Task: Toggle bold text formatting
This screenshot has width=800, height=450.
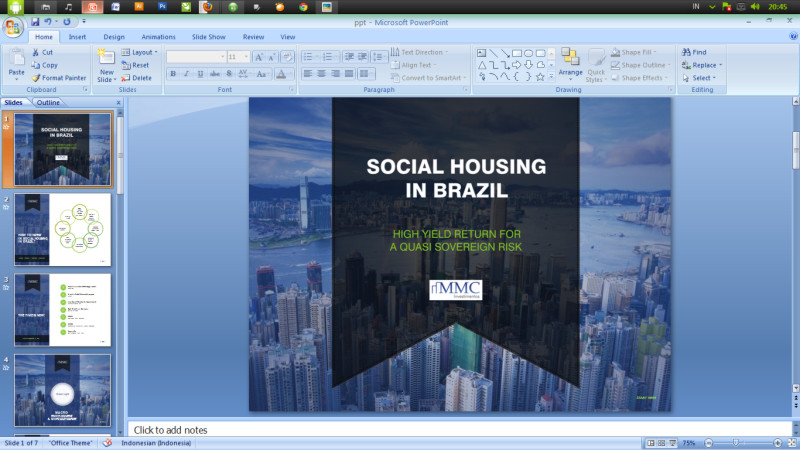Action: click(x=172, y=73)
